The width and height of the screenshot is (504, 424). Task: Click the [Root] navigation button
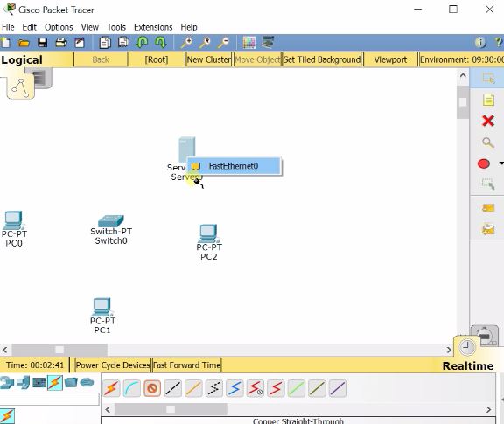(157, 59)
